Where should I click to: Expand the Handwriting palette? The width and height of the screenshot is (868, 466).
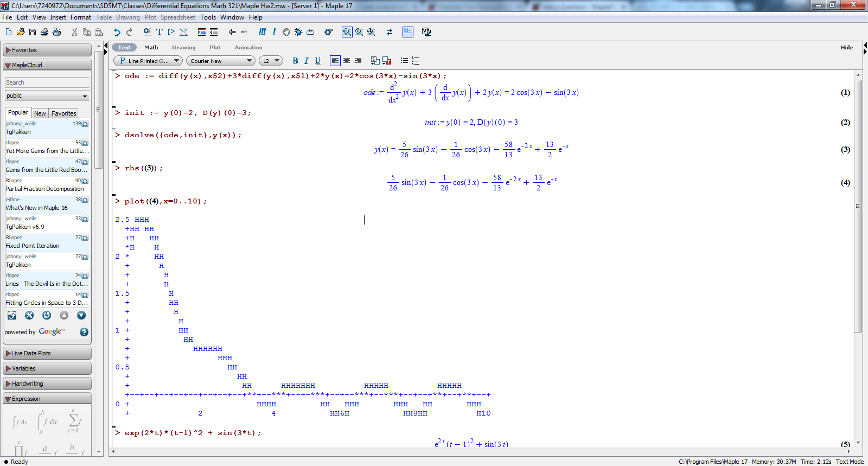click(x=47, y=384)
